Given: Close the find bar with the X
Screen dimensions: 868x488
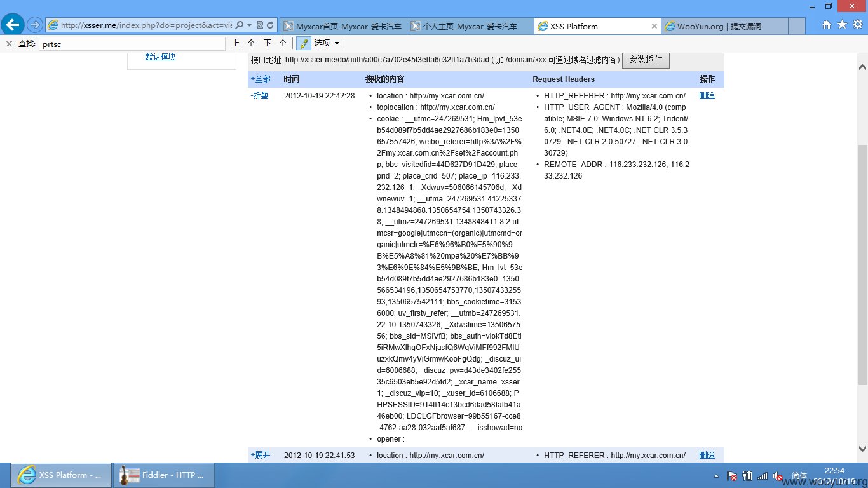Looking at the screenshot, I should (9, 43).
